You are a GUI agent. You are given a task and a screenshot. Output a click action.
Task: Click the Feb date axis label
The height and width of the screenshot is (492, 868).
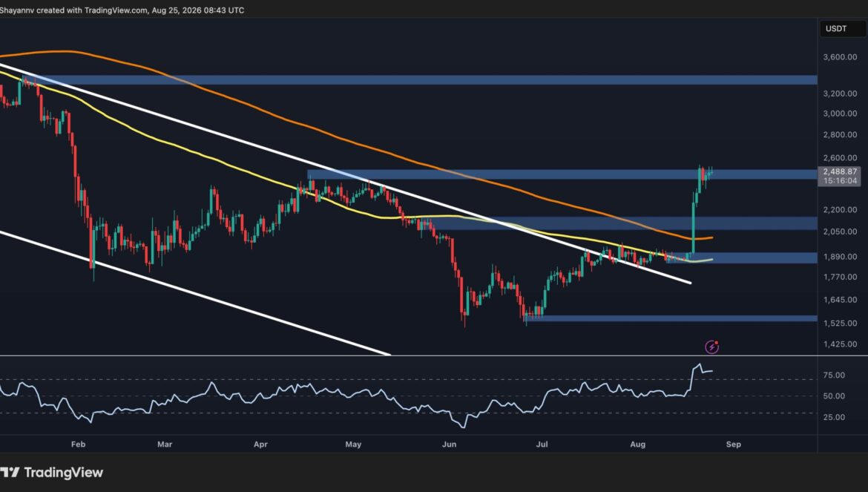coord(78,445)
